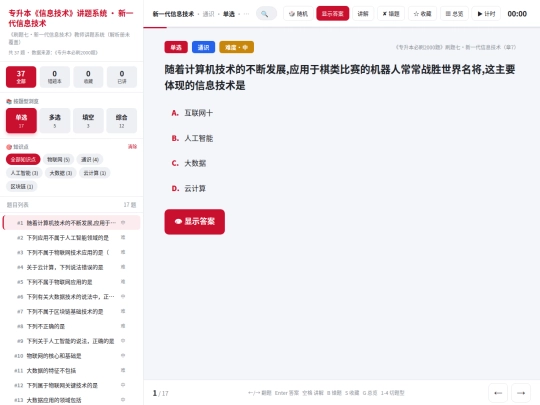Go to next question with the right arrow
Screen dimensions: 540x405
pos(521,393)
